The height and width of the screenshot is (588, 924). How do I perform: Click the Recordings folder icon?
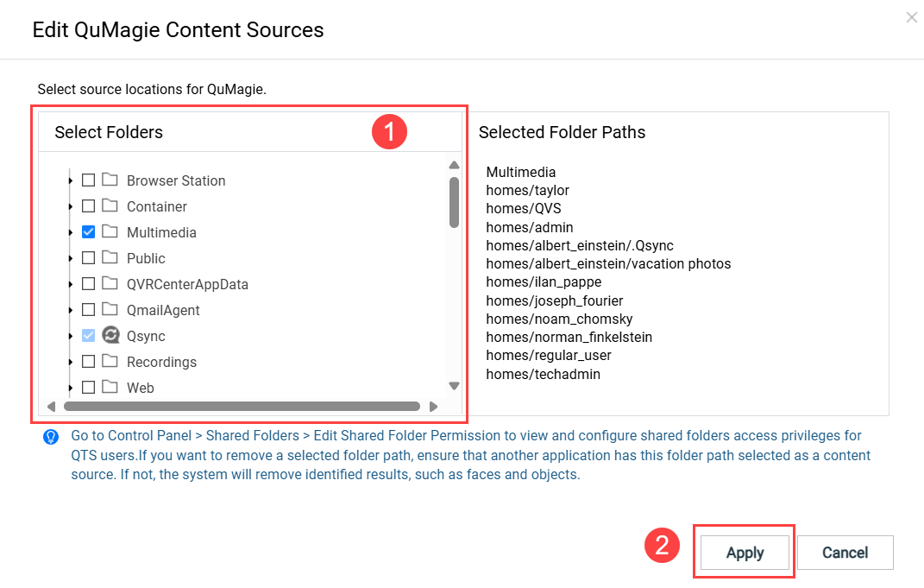click(110, 362)
